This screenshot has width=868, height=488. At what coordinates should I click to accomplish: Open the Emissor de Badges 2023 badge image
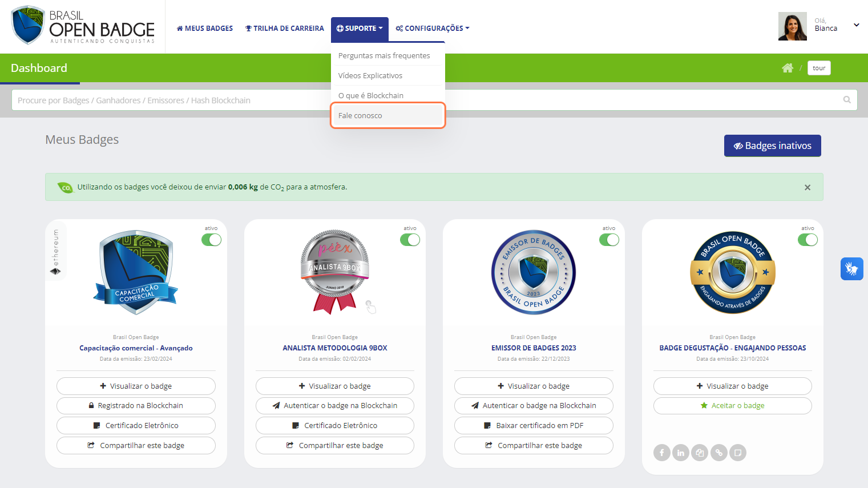(x=534, y=272)
